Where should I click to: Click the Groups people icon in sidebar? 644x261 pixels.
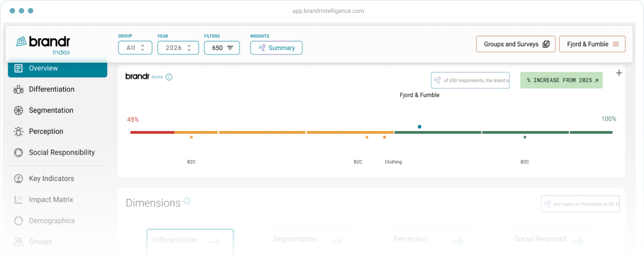(x=18, y=242)
